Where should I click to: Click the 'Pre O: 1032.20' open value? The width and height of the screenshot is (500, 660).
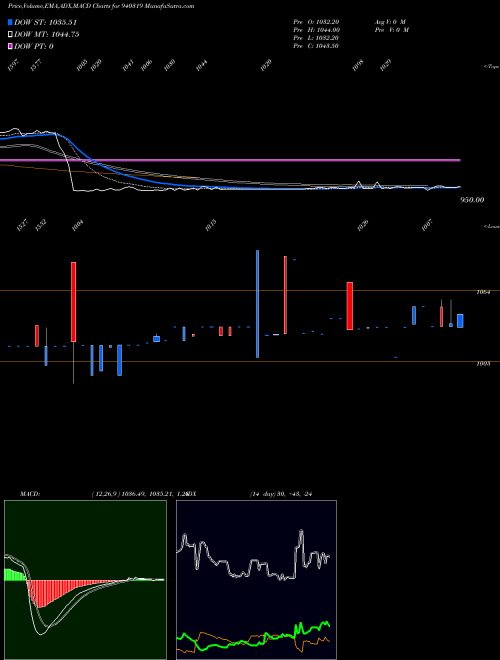(x=316, y=22)
